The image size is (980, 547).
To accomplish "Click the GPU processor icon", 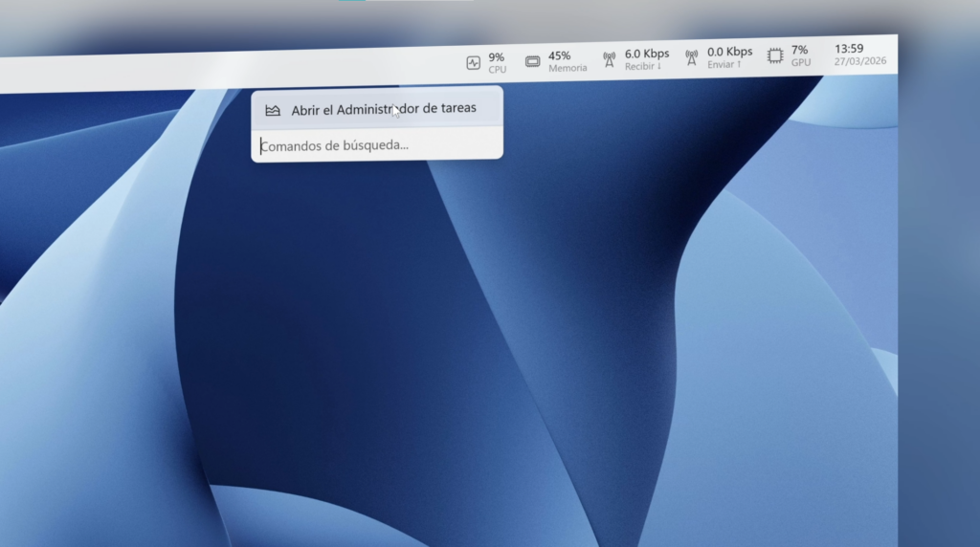I will [775, 55].
